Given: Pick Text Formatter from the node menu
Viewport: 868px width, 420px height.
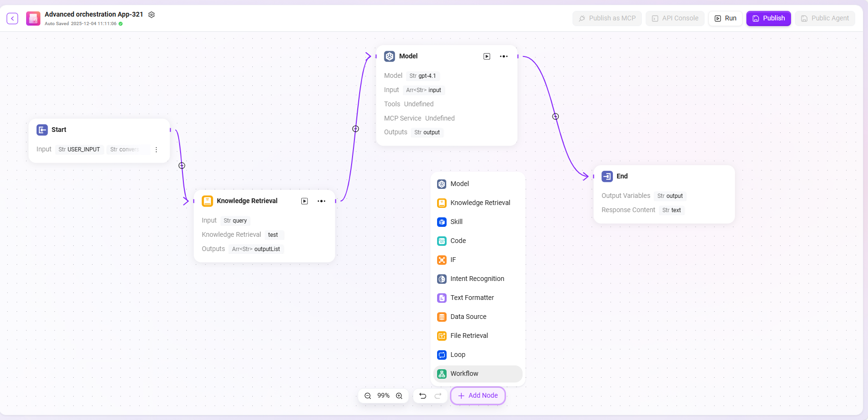Looking at the screenshot, I should 472,298.
